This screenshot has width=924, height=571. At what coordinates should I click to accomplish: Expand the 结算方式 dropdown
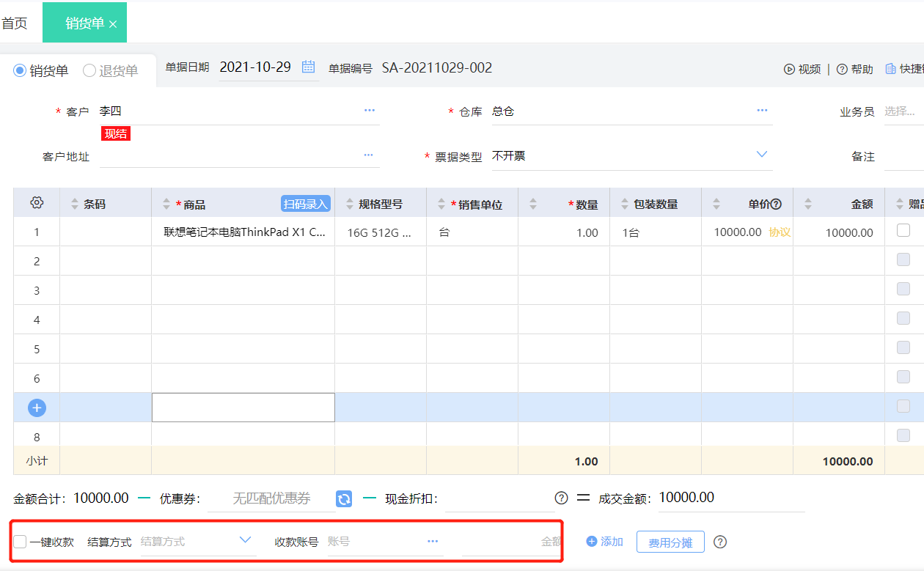click(246, 540)
